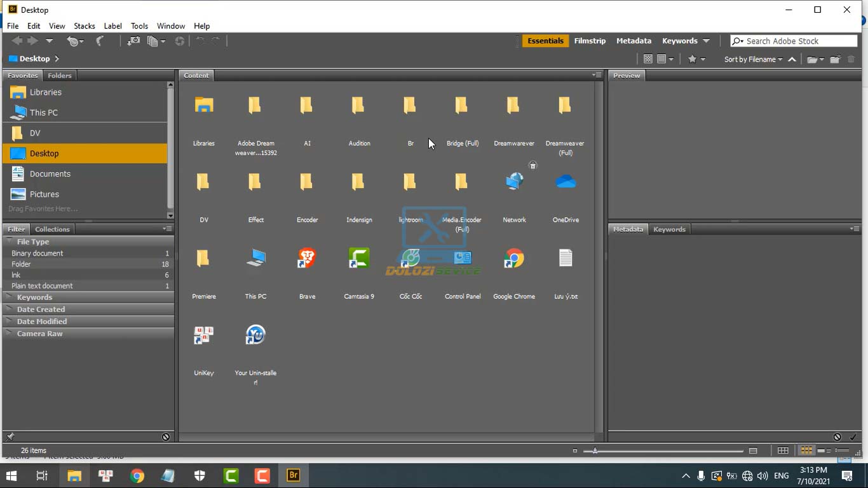Image resolution: width=868 pixels, height=488 pixels.
Task: Open the Stacks menu
Action: pyautogui.click(x=84, y=26)
